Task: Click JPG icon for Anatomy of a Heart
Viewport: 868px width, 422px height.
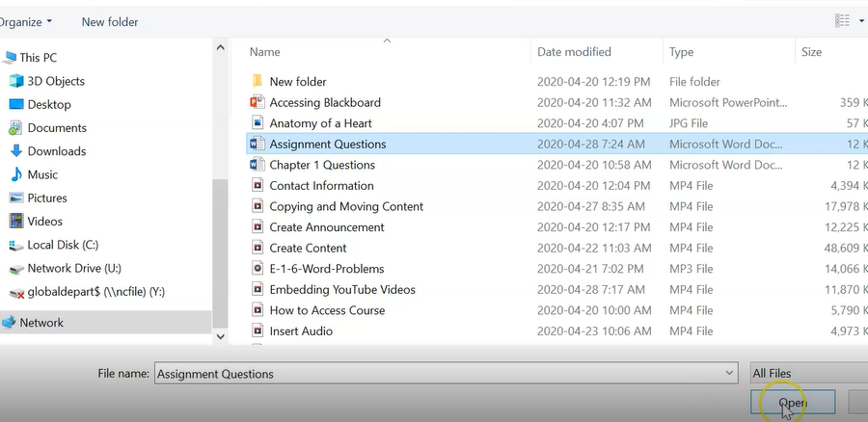Action: [x=257, y=122]
